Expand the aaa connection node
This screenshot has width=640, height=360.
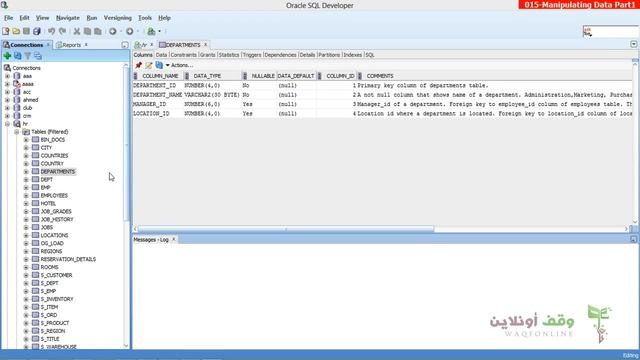coord(7,76)
